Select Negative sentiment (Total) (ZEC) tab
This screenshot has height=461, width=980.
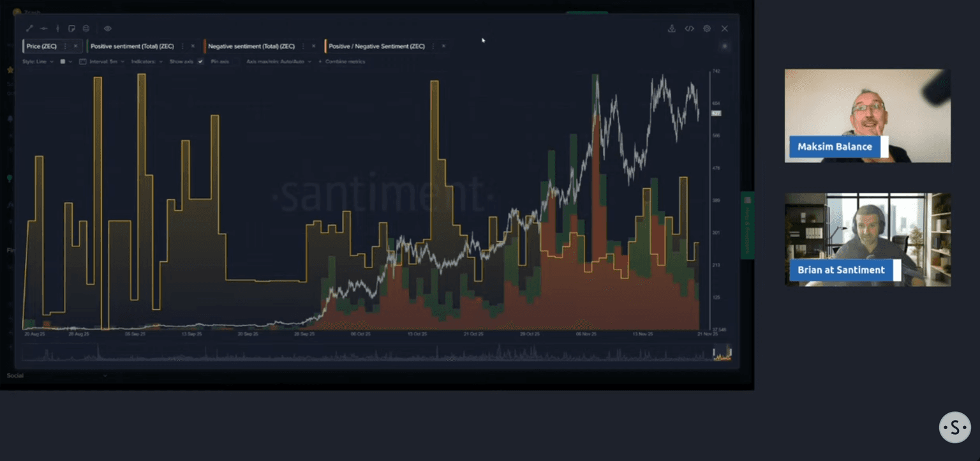click(251, 47)
